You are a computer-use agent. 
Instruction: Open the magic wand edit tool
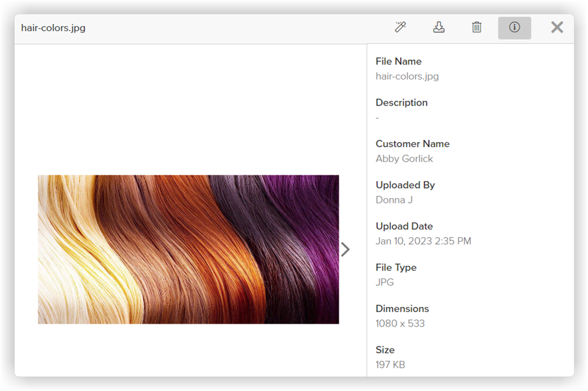coord(400,27)
